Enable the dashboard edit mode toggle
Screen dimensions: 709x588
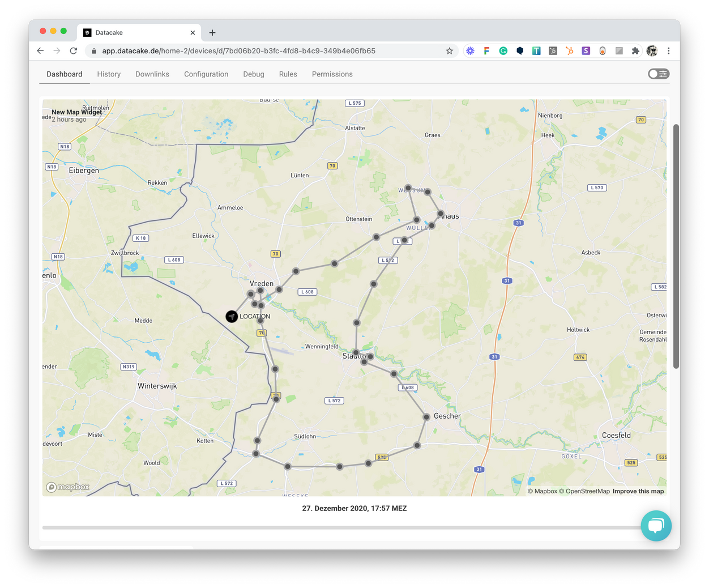[x=659, y=74]
